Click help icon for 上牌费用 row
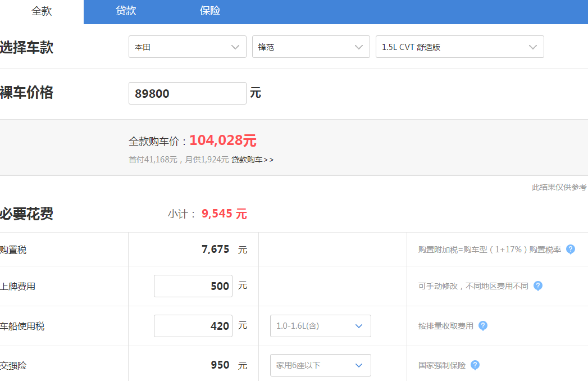This screenshot has height=381, width=588. click(x=538, y=286)
